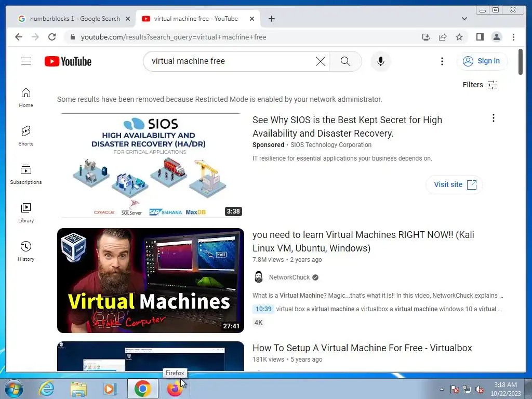Open the clock showing 3:18 AM
This screenshot has width=532, height=399.
(505, 389)
